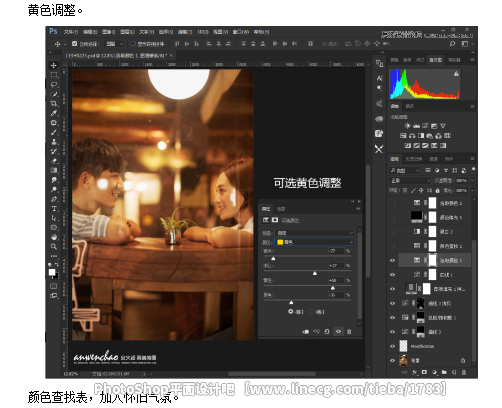Add a Black & White adjustment icon
The height and width of the screenshot is (408, 502).
pyautogui.click(x=421, y=136)
